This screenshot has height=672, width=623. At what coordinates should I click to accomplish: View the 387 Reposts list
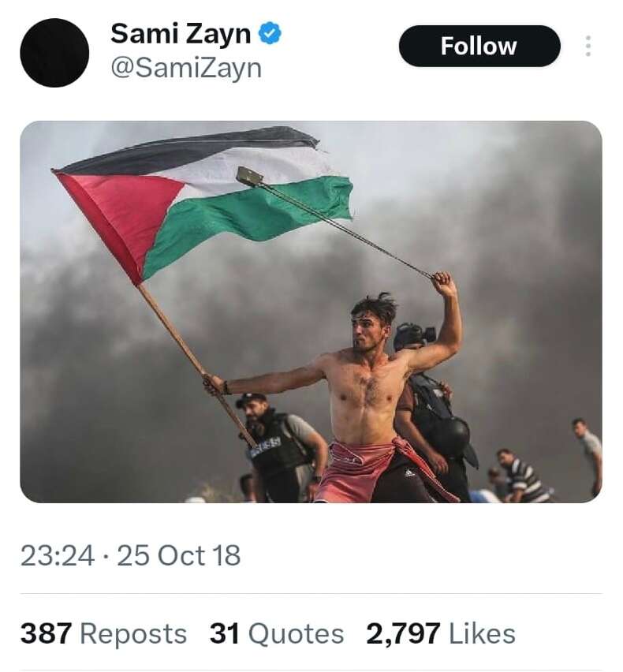(103, 634)
